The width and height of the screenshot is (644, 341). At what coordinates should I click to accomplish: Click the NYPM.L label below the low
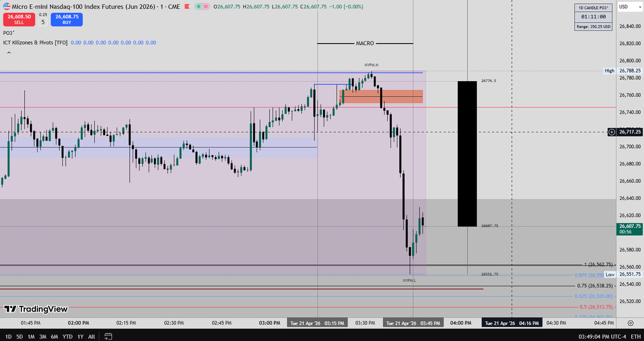409,280
